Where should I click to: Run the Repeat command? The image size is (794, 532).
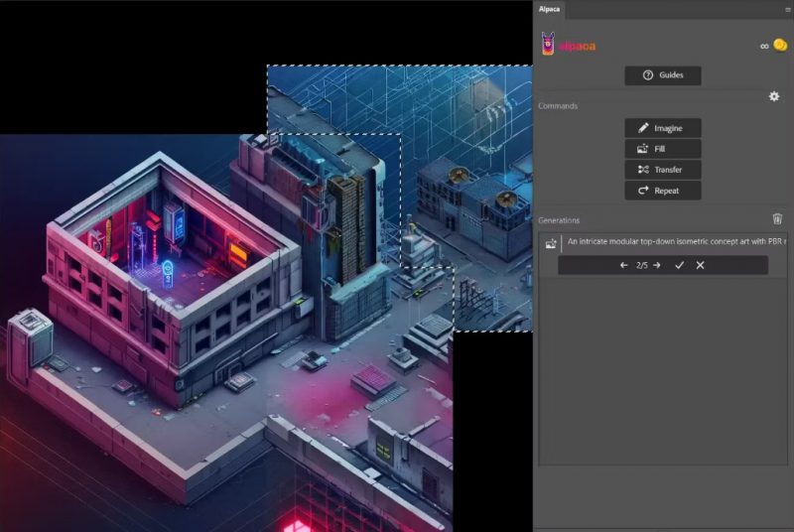pyautogui.click(x=663, y=191)
